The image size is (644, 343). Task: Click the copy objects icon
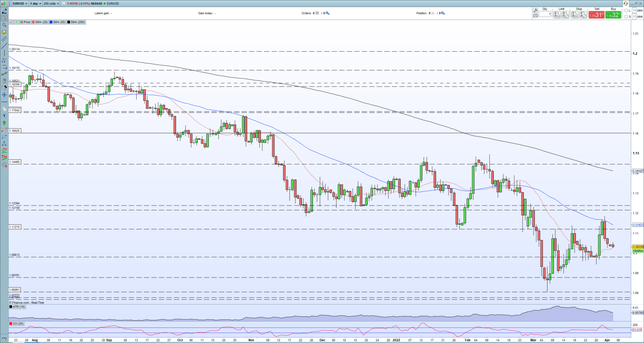(x=4, y=109)
